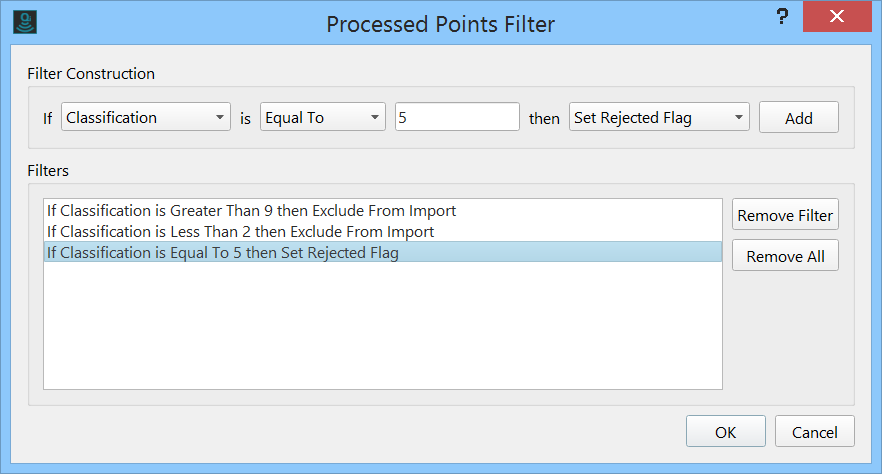882x474 pixels.
Task: Click the Filter Construction group label
Action: click(x=91, y=74)
